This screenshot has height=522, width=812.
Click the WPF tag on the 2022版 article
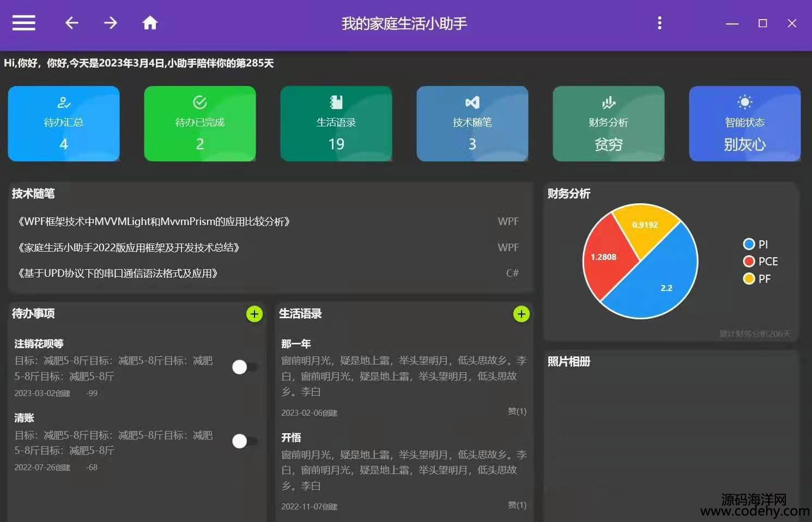[508, 248]
